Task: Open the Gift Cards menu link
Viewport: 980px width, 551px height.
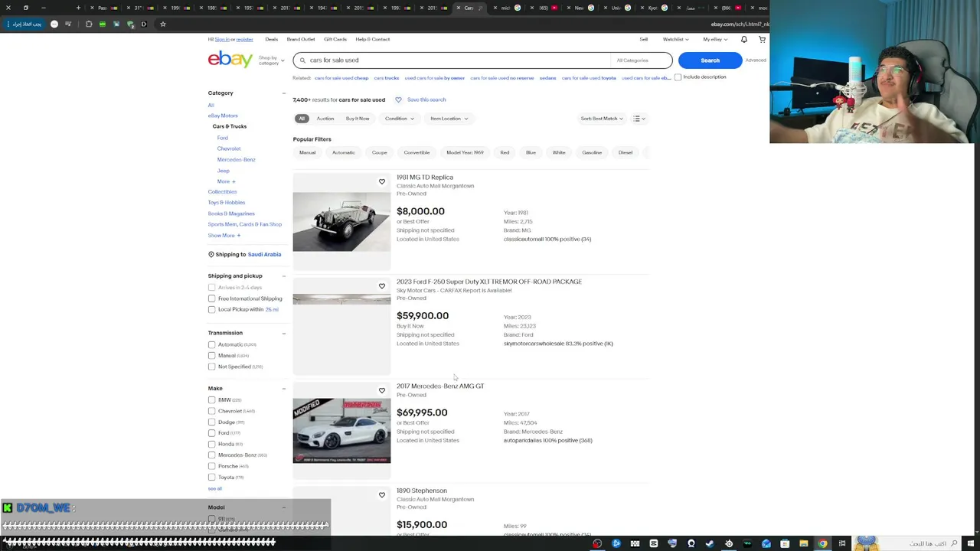Action: coord(335,39)
